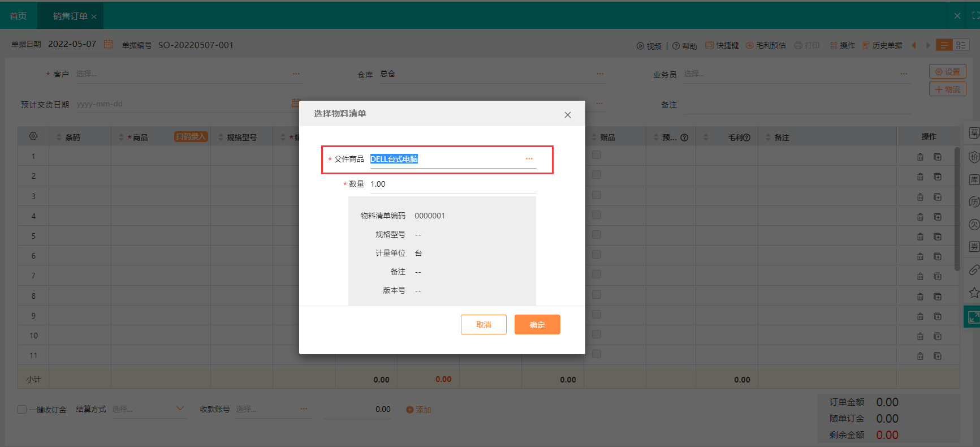Delete row 1 using trash icon

(x=920, y=157)
